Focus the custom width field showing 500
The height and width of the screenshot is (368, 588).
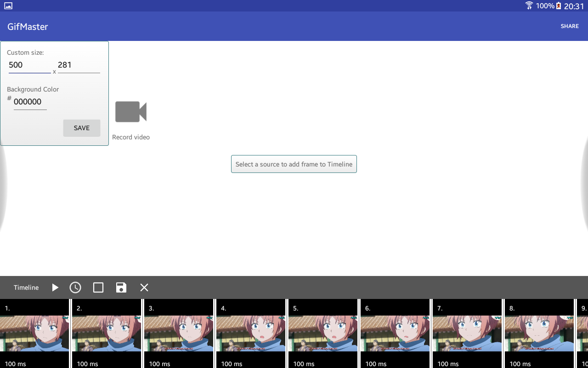[30, 65]
